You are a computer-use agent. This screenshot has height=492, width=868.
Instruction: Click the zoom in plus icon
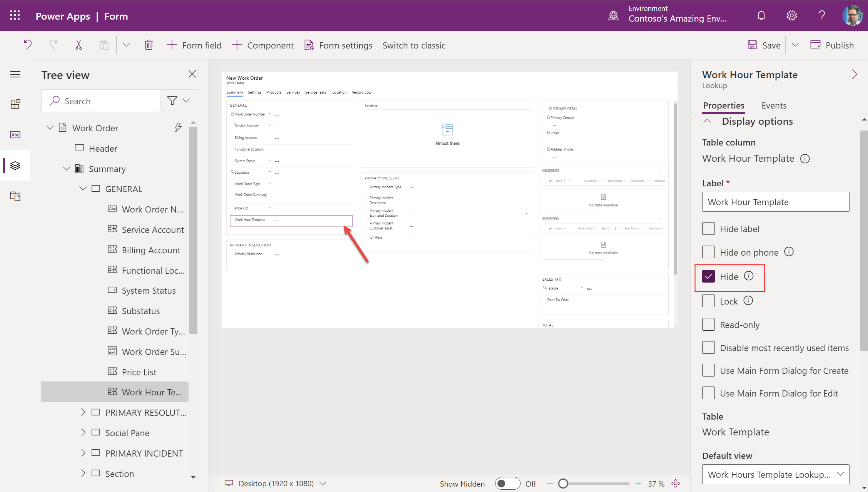tap(638, 484)
